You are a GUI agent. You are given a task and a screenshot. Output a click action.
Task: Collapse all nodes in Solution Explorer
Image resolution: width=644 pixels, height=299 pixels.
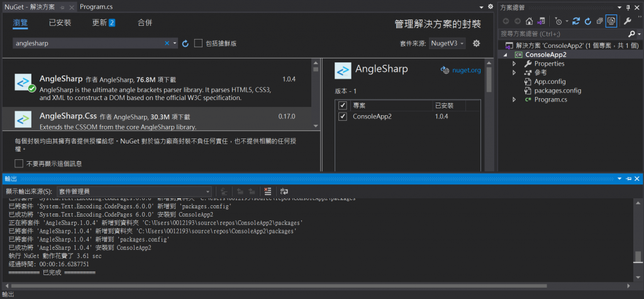click(x=599, y=21)
